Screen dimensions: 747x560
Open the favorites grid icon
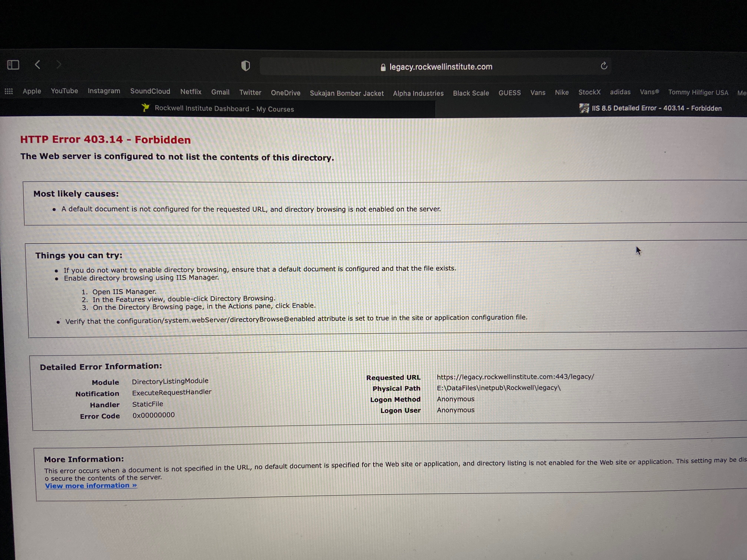point(9,91)
